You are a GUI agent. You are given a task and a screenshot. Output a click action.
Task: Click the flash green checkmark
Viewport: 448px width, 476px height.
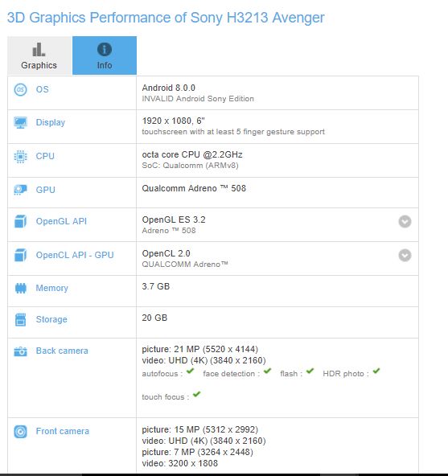point(310,371)
